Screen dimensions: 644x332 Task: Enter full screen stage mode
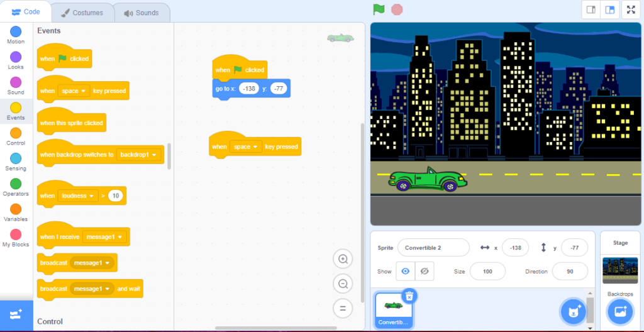click(631, 9)
